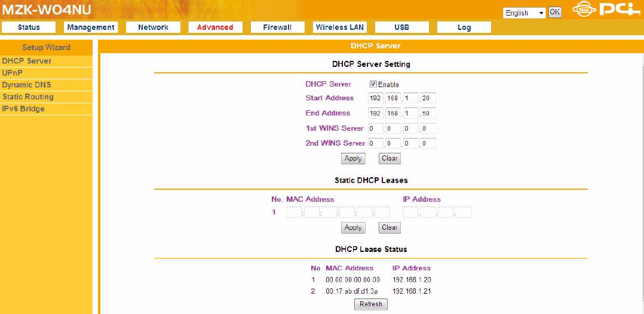Click Start Address last octet field showing 20
This screenshot has height=314, width=644.
(428, 98)
